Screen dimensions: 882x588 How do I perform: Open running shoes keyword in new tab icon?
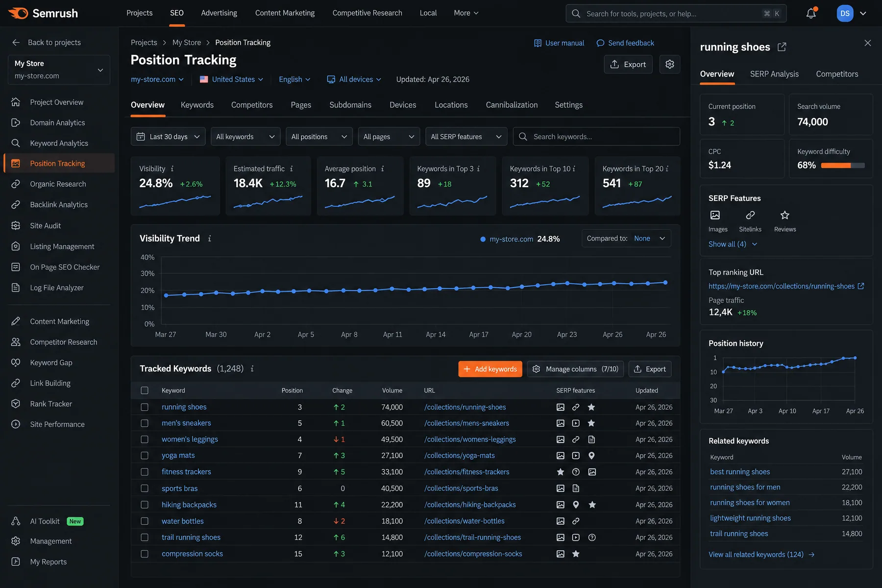pyautogui.click(x=782, y=47)
